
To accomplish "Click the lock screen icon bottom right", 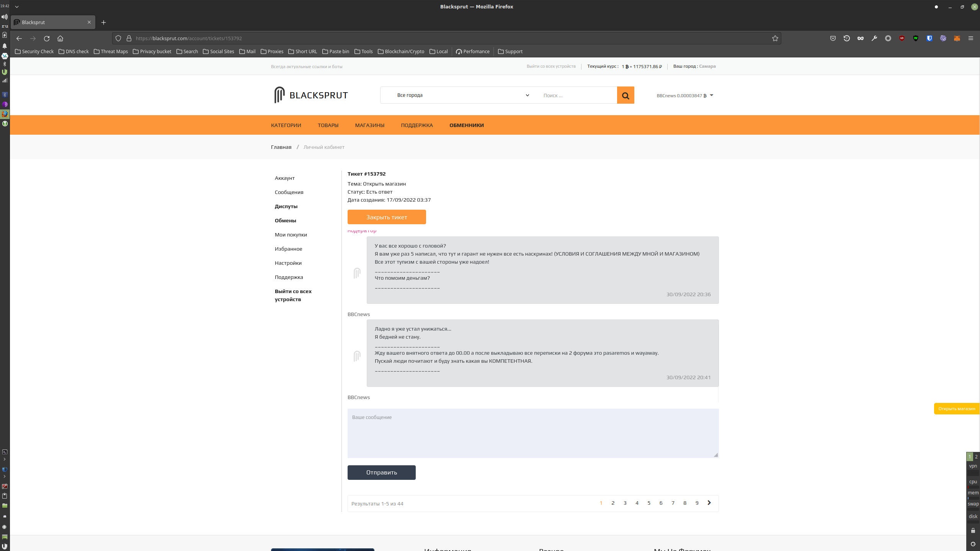I will click(x=973, y=530).
